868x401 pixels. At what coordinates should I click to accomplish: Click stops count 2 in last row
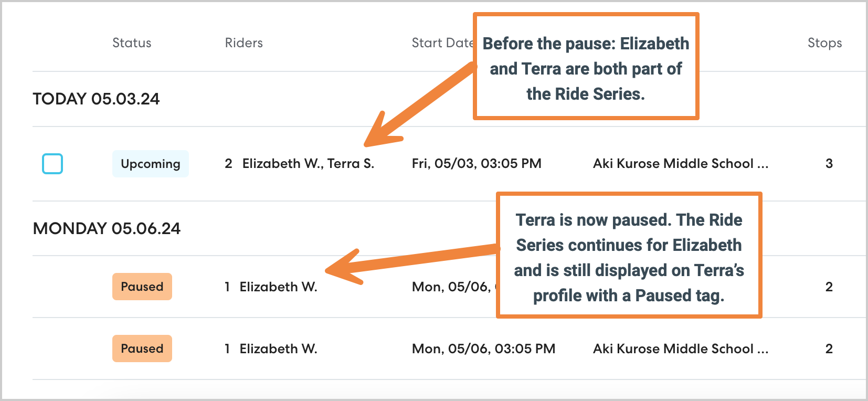coord(829,349)
